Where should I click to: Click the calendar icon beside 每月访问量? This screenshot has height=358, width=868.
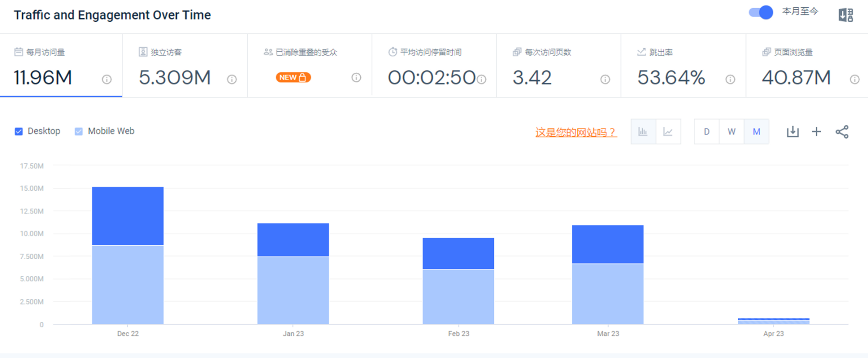click(x=19, y=52)
